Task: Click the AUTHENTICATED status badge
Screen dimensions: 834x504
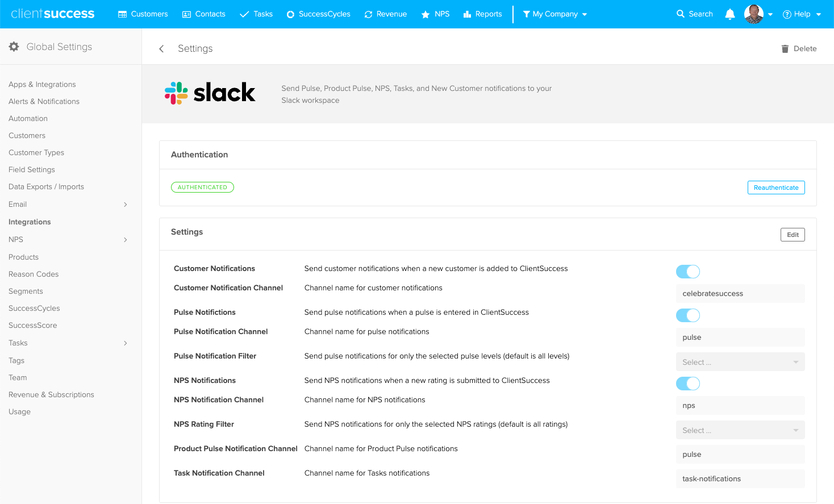Action: [202, 187]
